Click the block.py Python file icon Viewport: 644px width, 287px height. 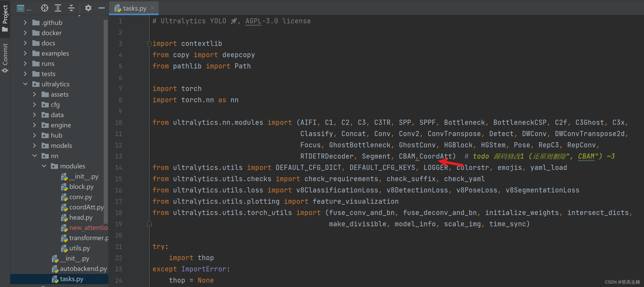(64, 187)
